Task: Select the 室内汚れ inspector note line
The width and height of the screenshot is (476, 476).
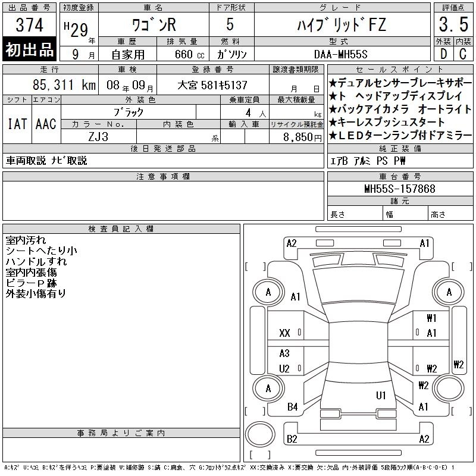Action: click(x=26, y=240)
